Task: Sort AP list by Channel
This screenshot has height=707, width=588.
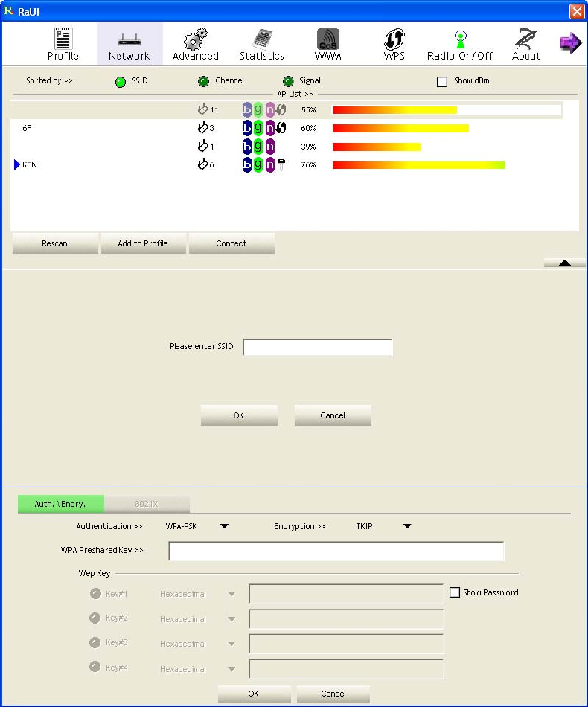Action: [x=203, y=81]
